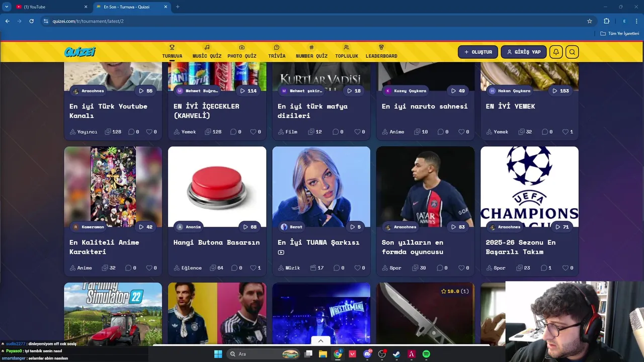Open En Kaliteli Anime Karakteri thumbnail
The image size is (644, 362).
click(113, 187)
